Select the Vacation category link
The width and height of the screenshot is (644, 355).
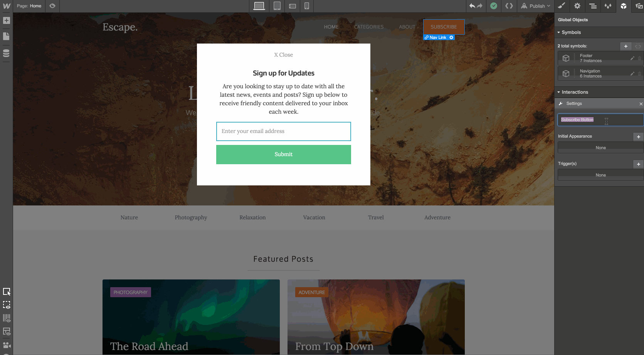pyautogui.click(x=314, y=217)
